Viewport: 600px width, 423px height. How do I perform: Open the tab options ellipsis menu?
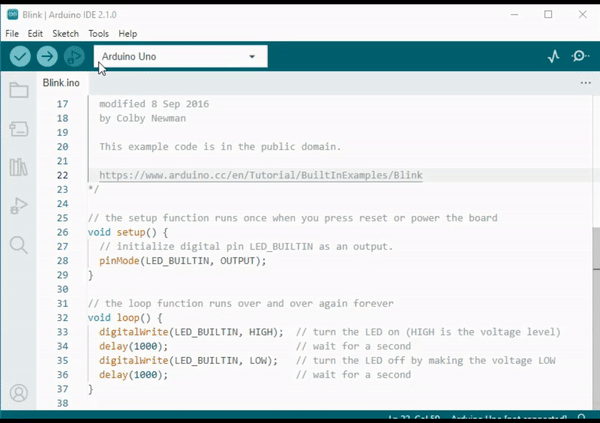[585, 83]
